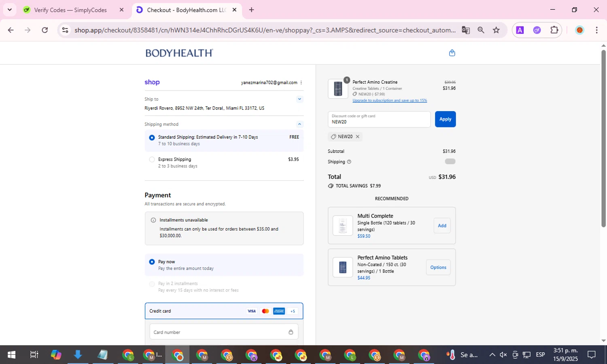Open the Chrome profile avatar
The height and width of the screenshot is (364, 607).
579,30
